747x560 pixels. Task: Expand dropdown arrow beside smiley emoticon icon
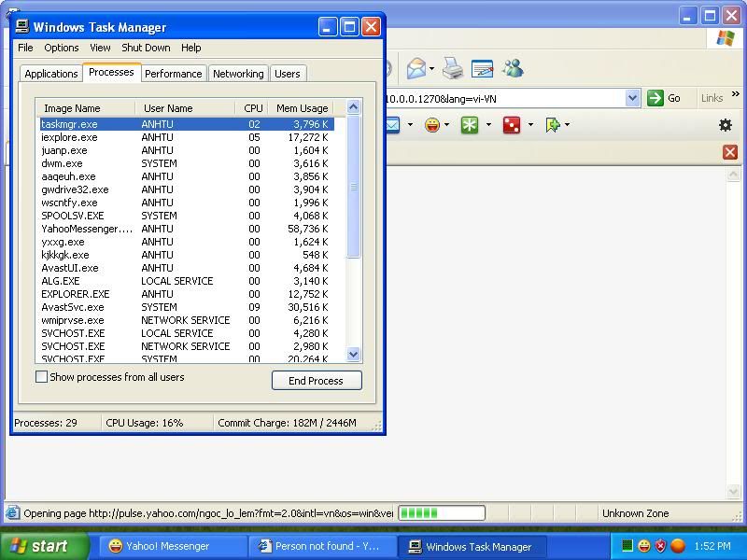[x=446, y=125]
